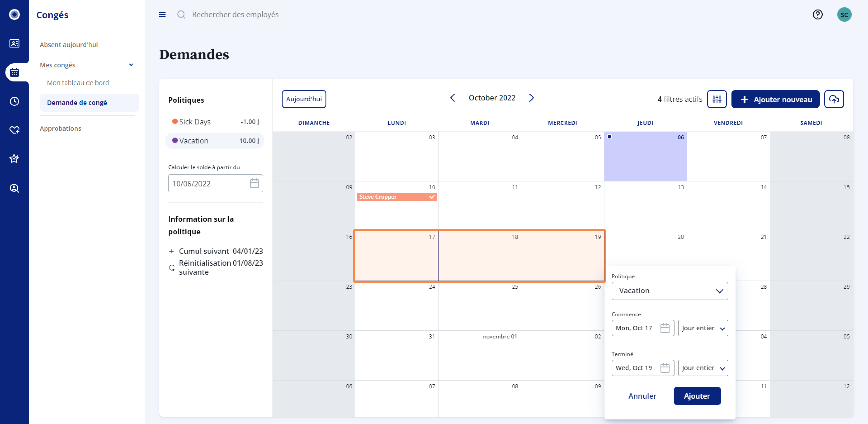Open the employee directory card icon

tap(14, 43)
